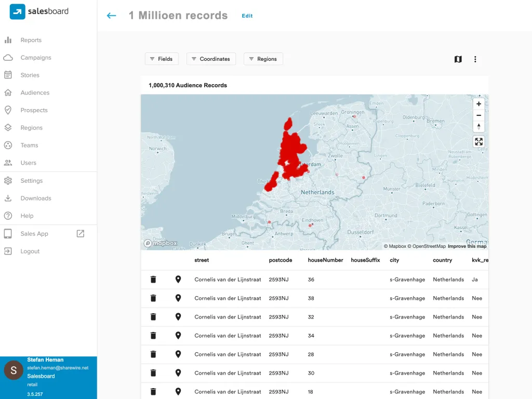Click the Improve this map link
Image resolution: width=532 pixels, height=399 pixels.
click(467, 246)
